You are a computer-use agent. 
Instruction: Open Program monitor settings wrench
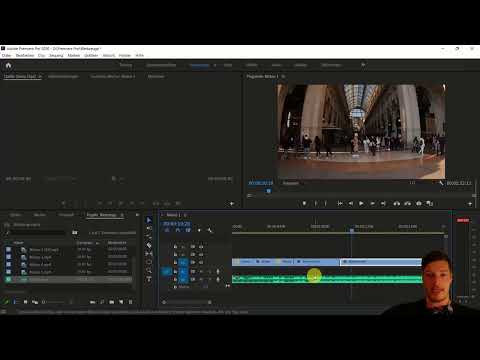click(x=442, y=183)
